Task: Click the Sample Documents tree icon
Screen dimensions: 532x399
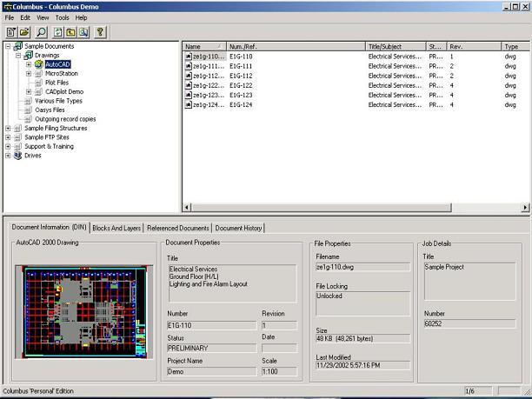Action: point(18,46)
